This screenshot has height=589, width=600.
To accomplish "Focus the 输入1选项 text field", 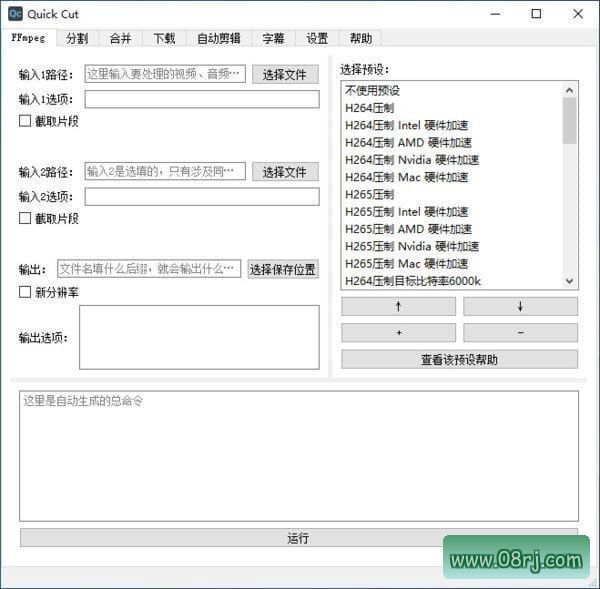I will 202,99.
